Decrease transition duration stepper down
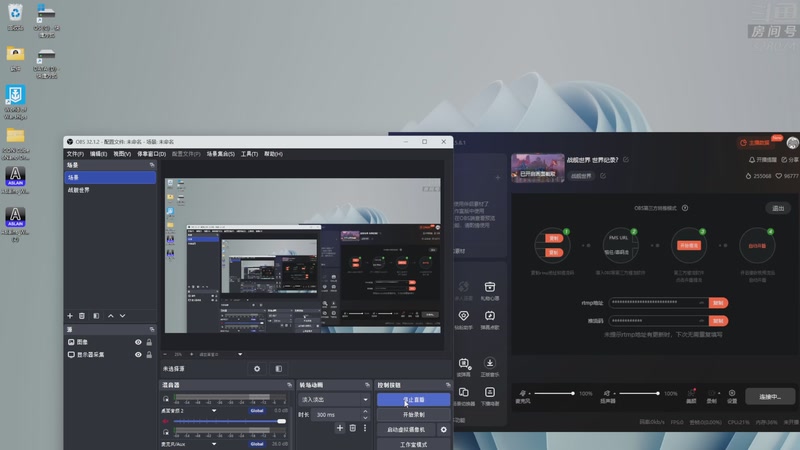Screen dimensions: 800x450 (x=365, y=418)
